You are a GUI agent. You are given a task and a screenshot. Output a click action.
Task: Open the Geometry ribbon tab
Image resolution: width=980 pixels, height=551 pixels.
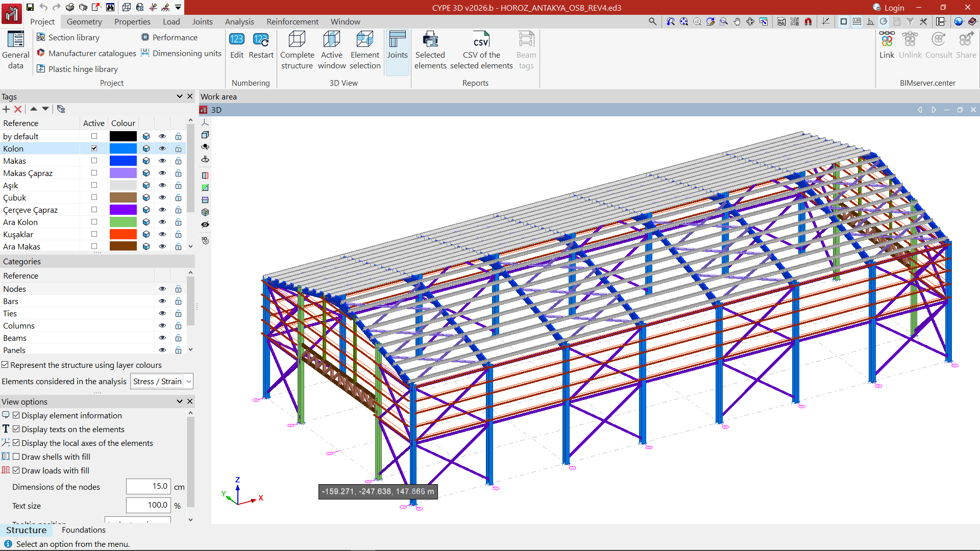[x=84, y=21]
